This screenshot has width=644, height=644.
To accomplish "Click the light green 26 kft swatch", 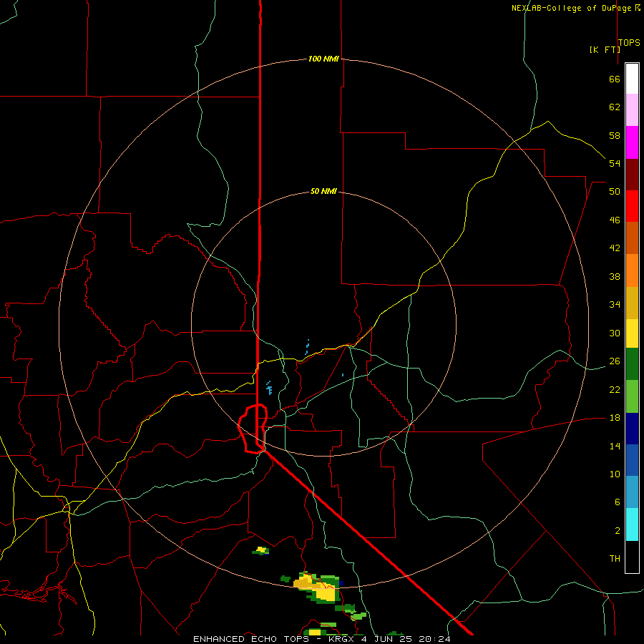I will click(x=632, y=396).
